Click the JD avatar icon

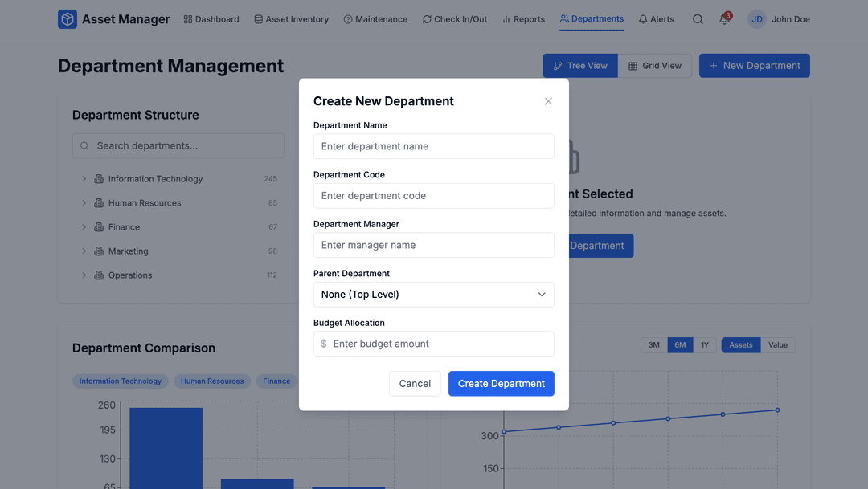point(755,18)
